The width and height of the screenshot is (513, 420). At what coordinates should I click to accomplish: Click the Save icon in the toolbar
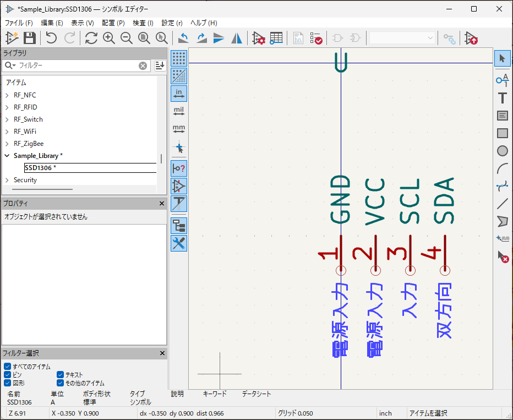pyautogui.click(x=30, y=38)
